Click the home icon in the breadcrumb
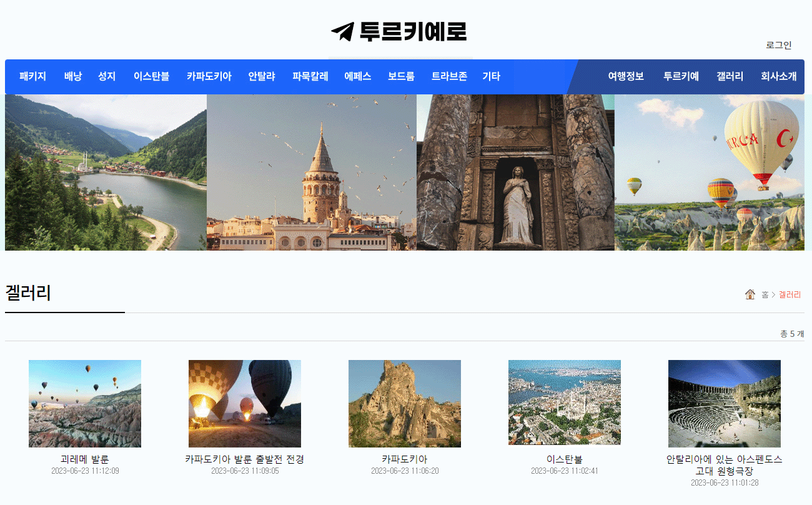Screen dimensions: 812x505 [750, 294]
